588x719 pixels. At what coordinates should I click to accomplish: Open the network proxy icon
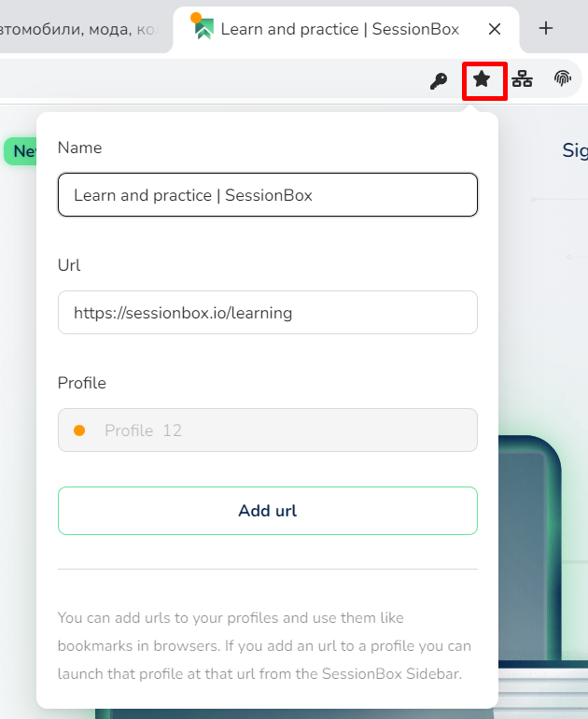click(x=522, y=78)
